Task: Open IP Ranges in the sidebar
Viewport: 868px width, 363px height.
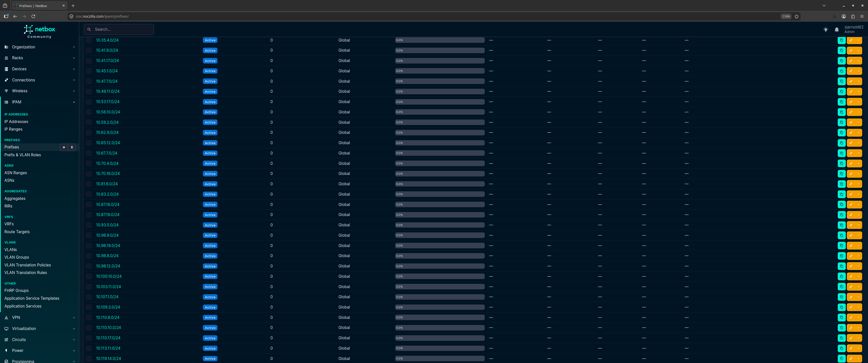Action: [x=13, y=129]
